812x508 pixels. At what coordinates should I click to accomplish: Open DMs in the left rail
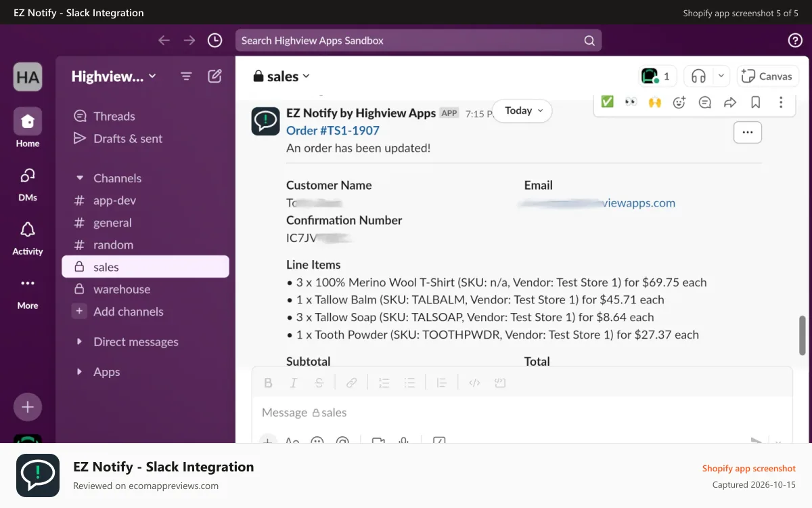coord(28,183)
